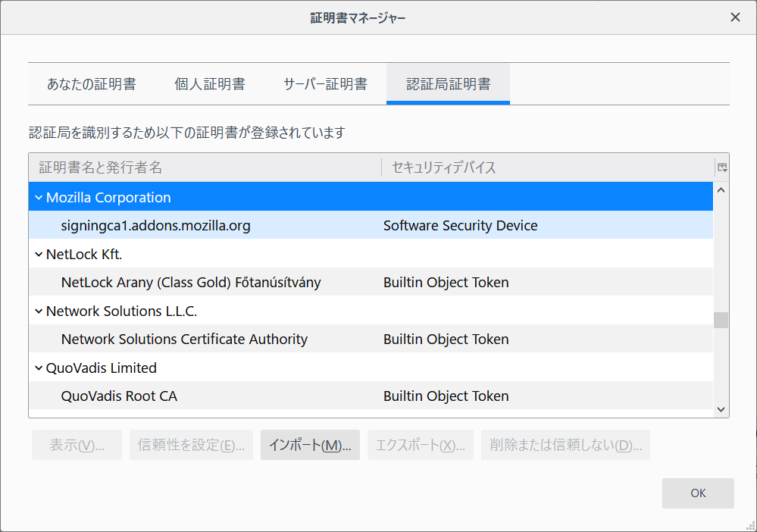Screen dimensions: 757x532
Task: Click Builtin Object Token in the Network Solutions row
Action: click(x=446, y=340)
